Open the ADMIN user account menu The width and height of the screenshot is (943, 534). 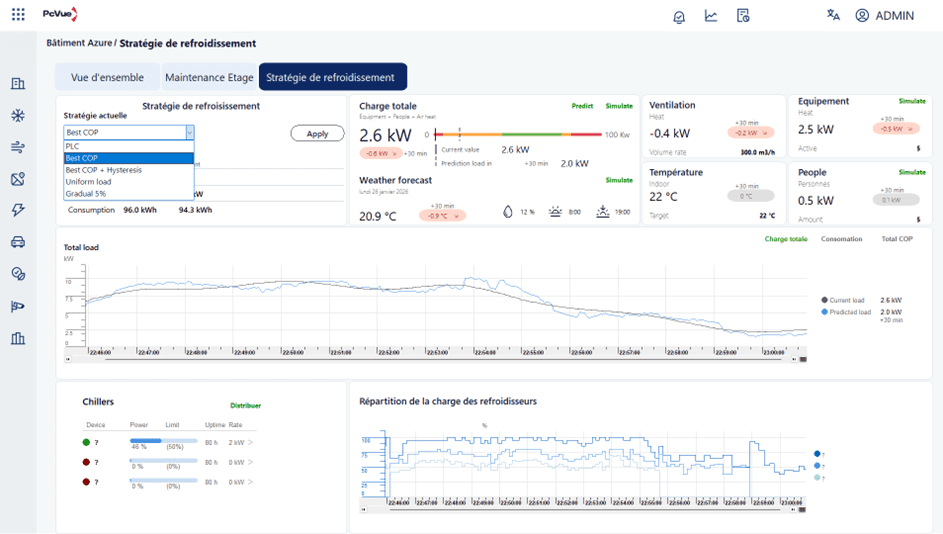[x=884, y=16]
